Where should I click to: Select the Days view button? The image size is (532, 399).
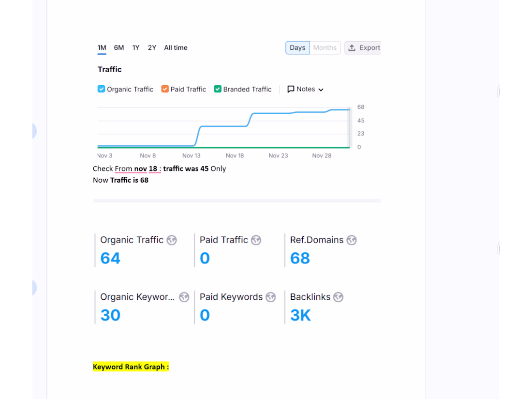(x=297, y=47)
